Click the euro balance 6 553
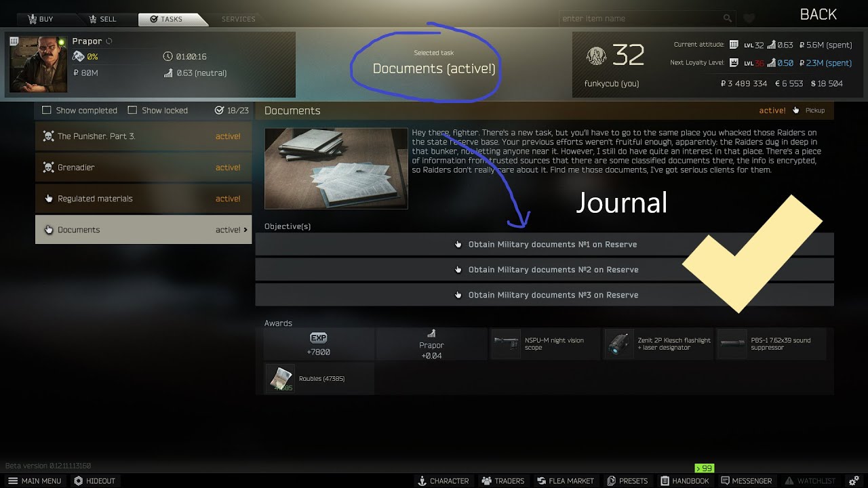868x488 pixels. 789,83
